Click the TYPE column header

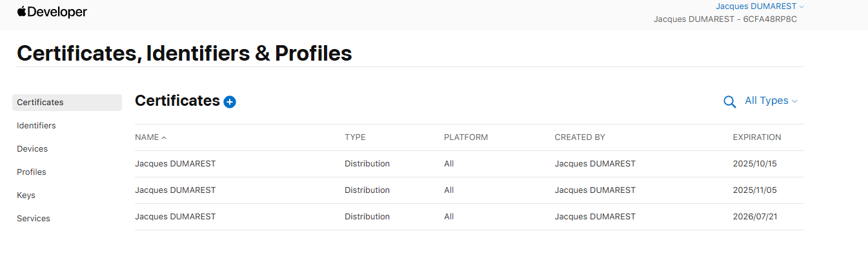coord(355,137)
